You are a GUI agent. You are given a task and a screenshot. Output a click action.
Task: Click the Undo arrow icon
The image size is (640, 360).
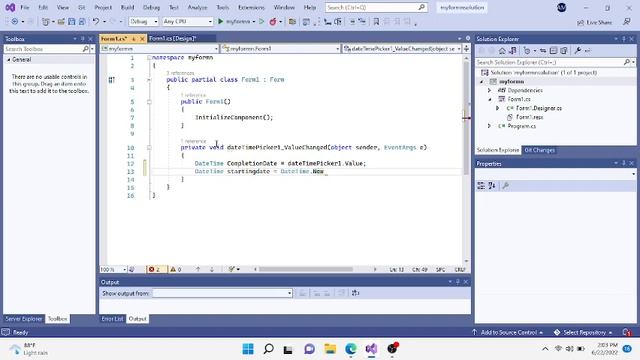coord(96,22)
